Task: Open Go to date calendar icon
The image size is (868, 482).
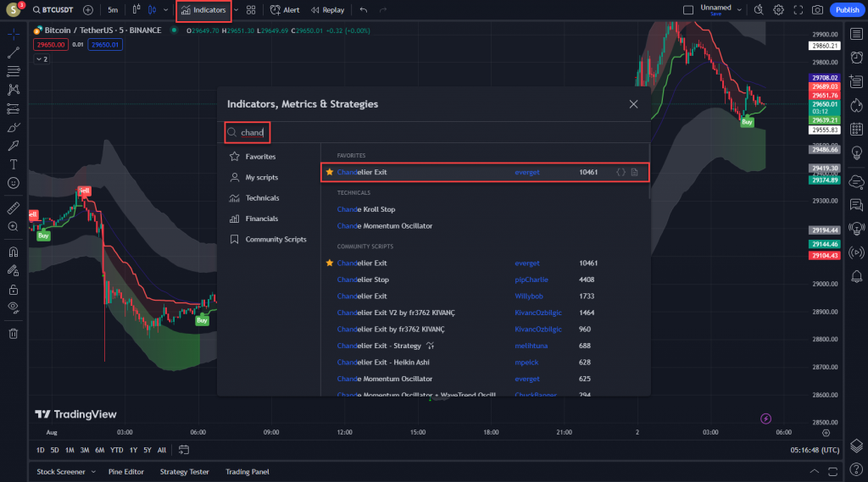Action: pos(184,450)
